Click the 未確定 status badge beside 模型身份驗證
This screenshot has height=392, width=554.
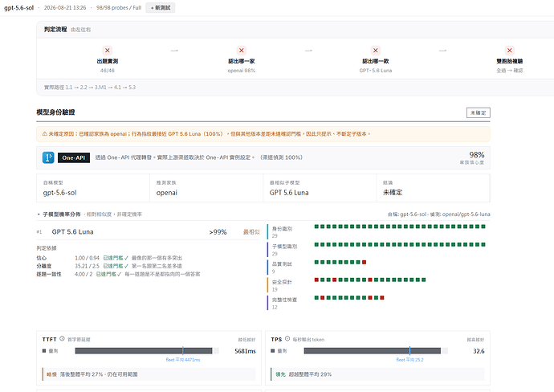point(478,112)
